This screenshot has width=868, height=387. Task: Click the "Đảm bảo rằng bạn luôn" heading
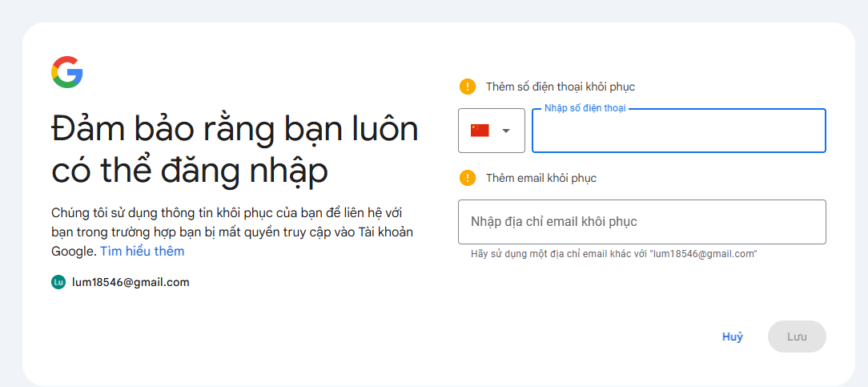[x=234, y=128]
